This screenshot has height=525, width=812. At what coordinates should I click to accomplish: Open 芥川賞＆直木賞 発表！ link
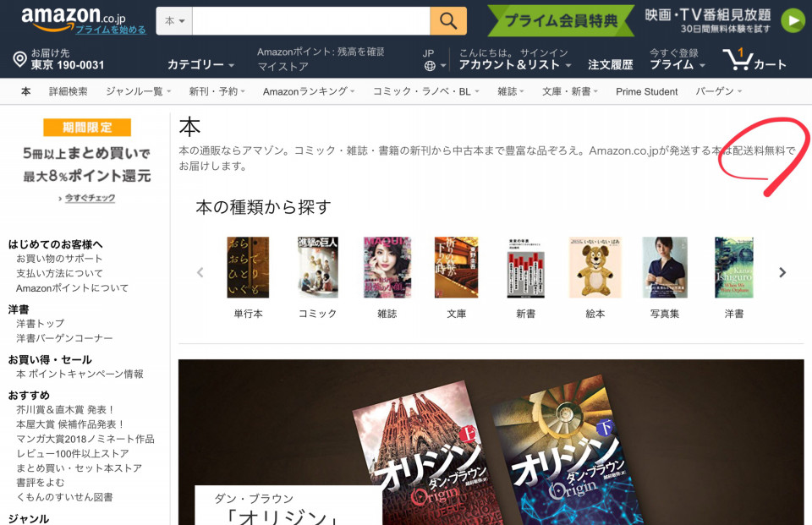(x=65, y=409)
